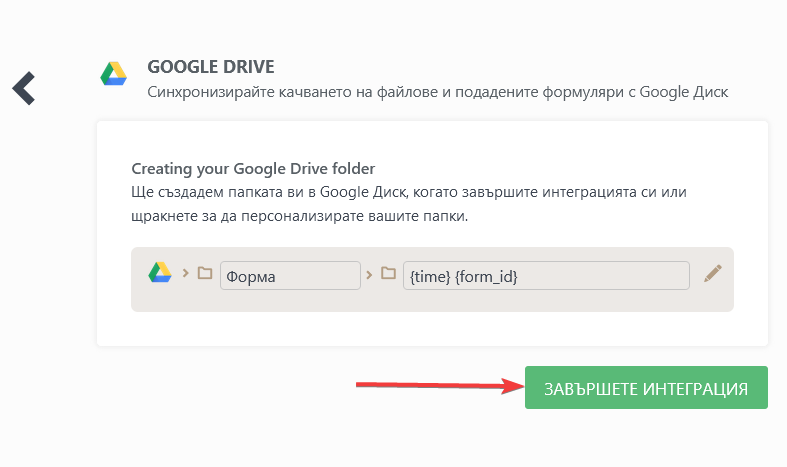
Task: Click folder icon before {time} {form_id}
Action: (388, 274)
